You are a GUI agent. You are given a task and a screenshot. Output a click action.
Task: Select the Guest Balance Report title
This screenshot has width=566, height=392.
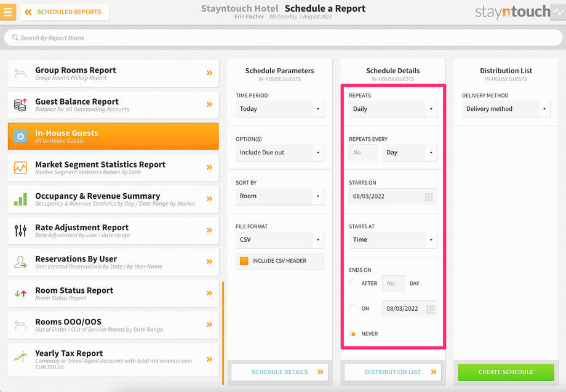(x=77, y=102)
